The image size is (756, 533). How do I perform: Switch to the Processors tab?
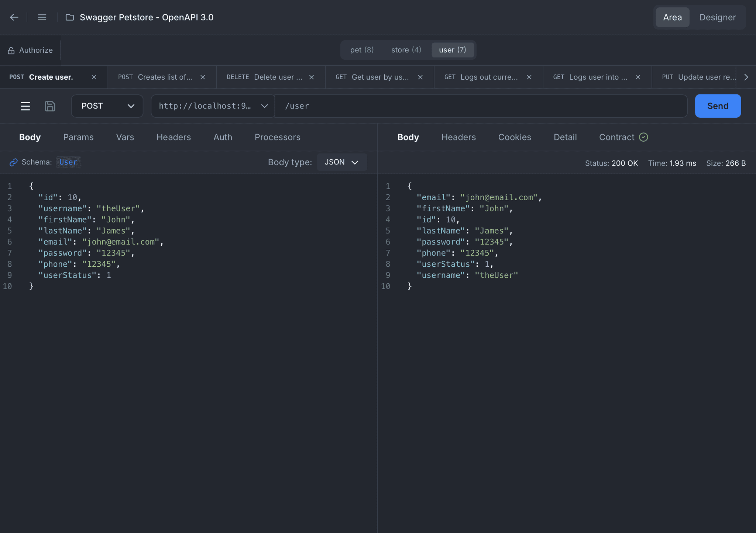coord(278,137)
